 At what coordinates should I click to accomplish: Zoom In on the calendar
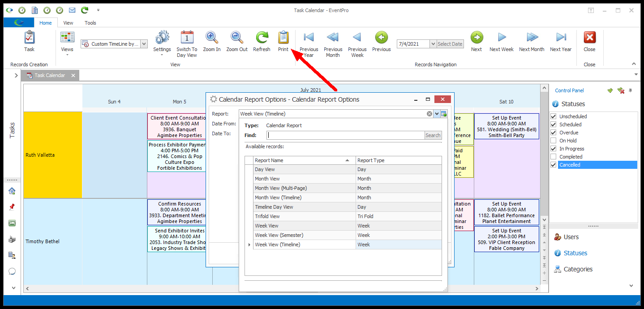pos(212,41)
